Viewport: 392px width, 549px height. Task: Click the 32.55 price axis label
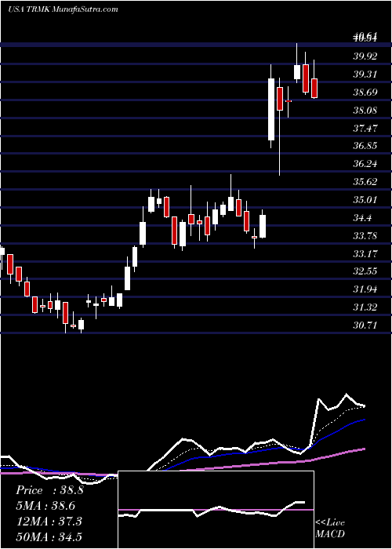click(x=365, y=271)
